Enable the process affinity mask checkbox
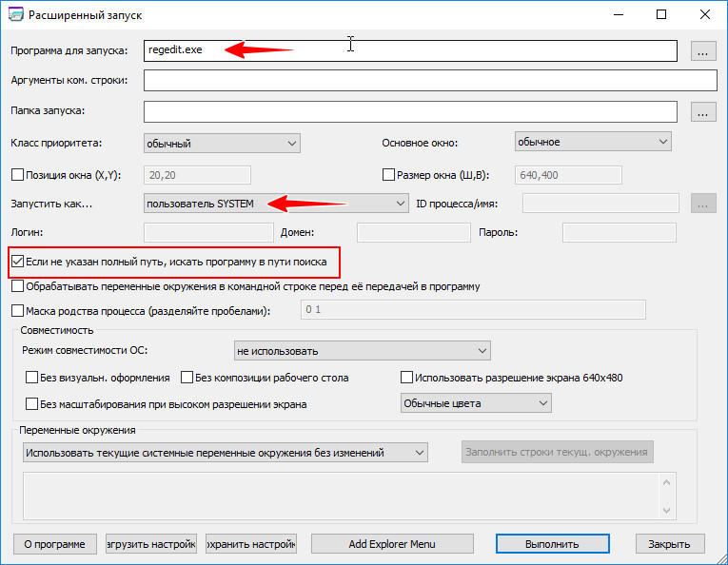 18,310
